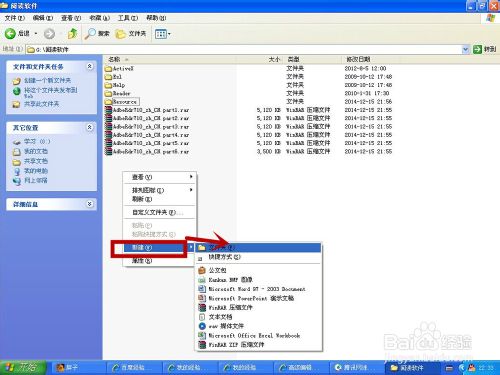Screen dimensions: 500x375
Task: Open the Views toolbar dropdown button
Action: tap(163, 34)
